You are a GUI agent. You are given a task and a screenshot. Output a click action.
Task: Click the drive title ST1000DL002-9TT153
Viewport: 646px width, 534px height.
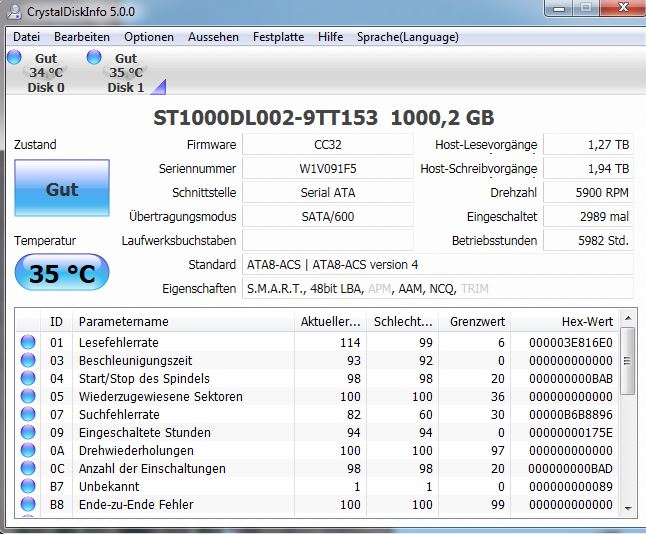[265, 118]
